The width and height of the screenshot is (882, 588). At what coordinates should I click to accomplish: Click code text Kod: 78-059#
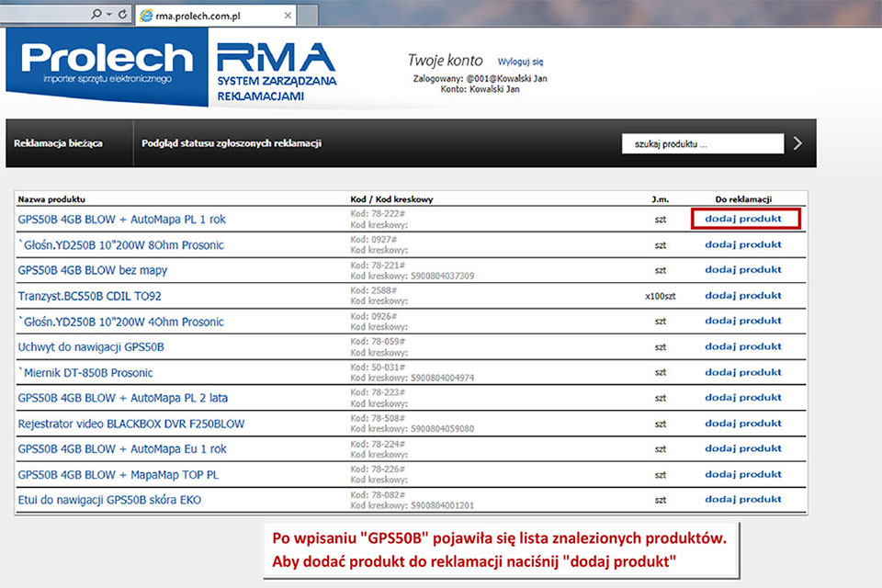378,342
